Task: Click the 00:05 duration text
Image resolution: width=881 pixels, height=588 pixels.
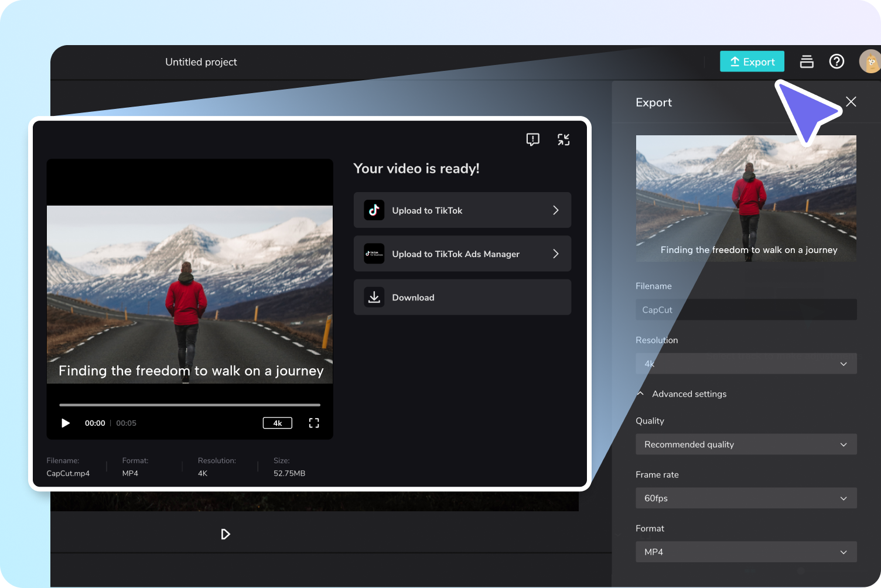Action: [127, 423]
